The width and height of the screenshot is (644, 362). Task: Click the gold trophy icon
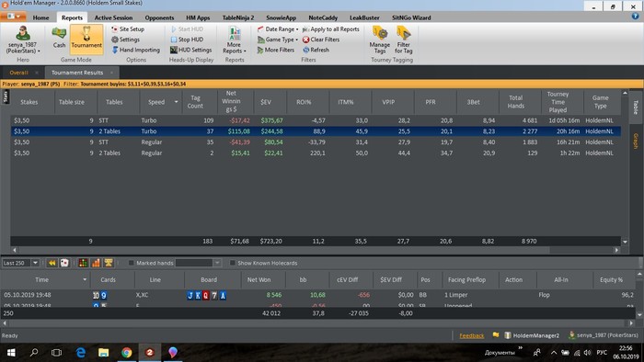coord(109,263)
